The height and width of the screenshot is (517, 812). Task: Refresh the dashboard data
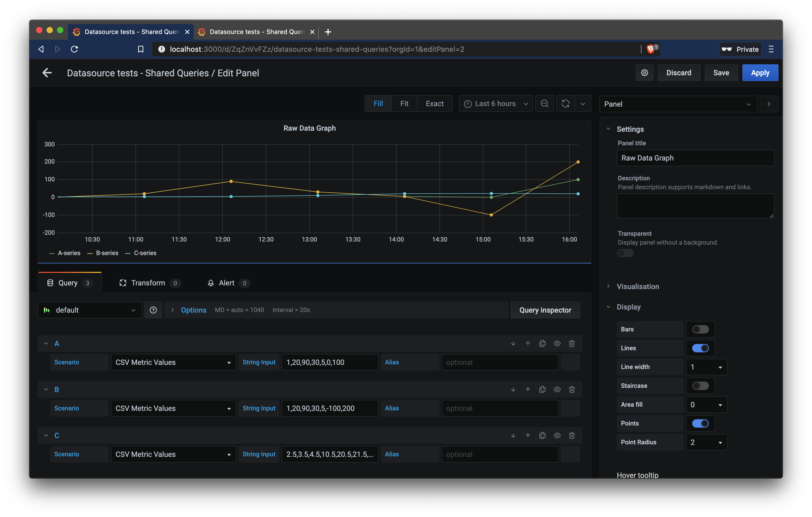point(565,104)
